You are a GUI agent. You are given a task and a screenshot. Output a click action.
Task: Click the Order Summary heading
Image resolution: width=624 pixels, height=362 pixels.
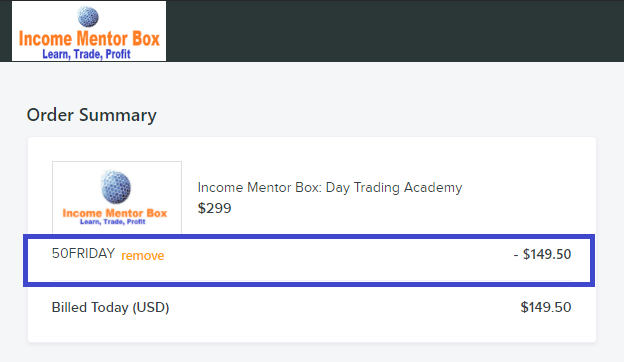click(x=92, y=115)
